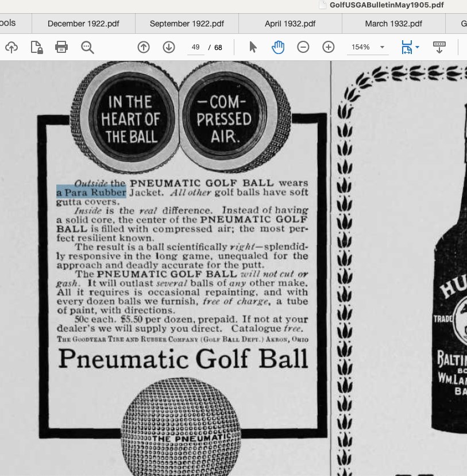Switch to the March 1932.pdf tab
Image resolution: width=467 pixels, height=476 pixels.
click(x=393, y=24)
